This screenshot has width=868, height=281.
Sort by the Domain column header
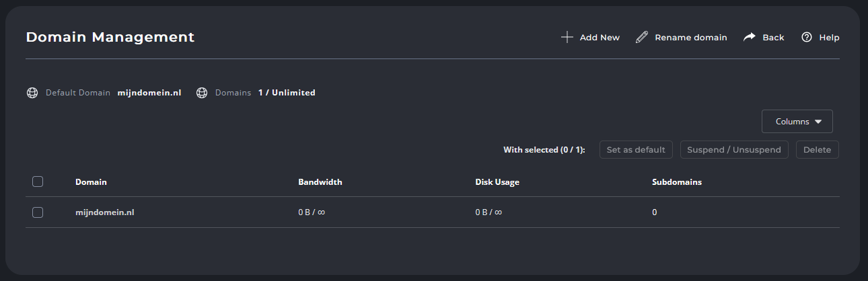tap(91, 182)
